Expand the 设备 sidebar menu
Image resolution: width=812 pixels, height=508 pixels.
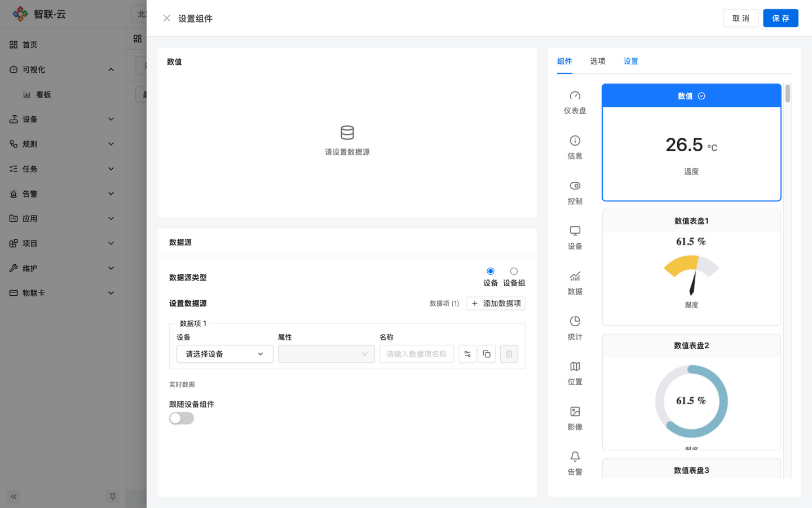(x=63, y=119)
